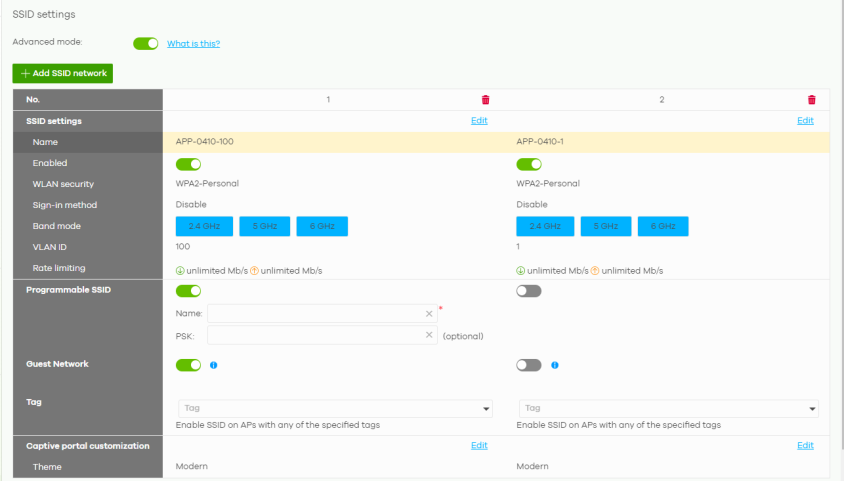Screen dimensions: 844x481
Task: Click Guest Network info icon for SSID 2
Action: click(554, 365)
